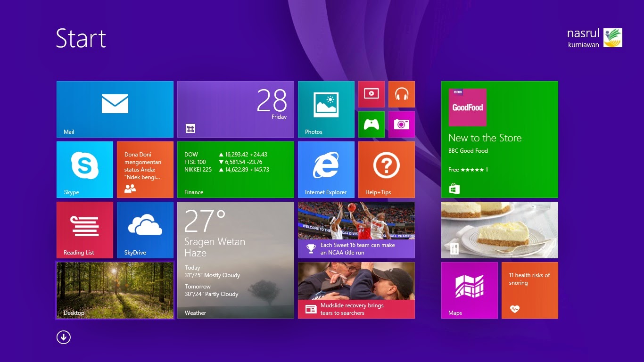Open the Camera tile

click(402, 124)
